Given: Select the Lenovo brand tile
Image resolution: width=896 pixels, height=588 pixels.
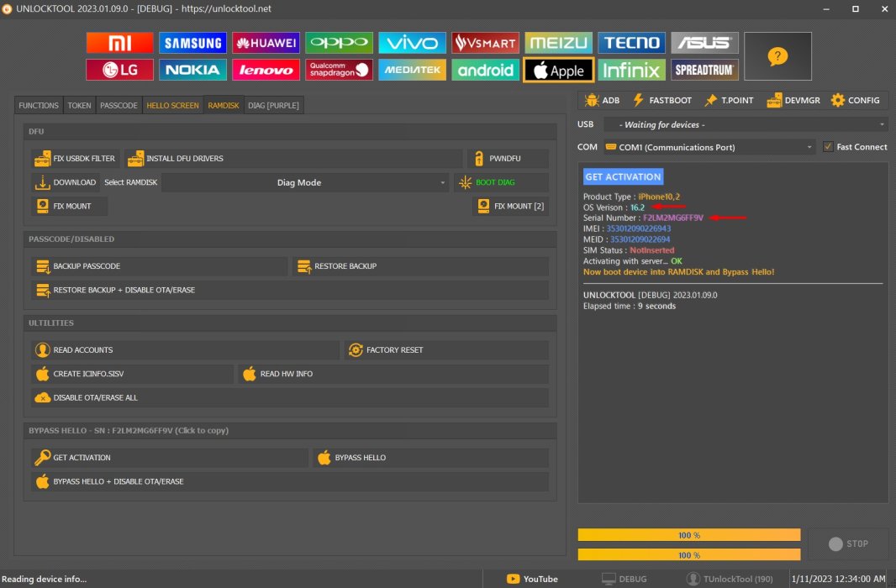Looking at the screenshot, I should click(x=266, y=70).
